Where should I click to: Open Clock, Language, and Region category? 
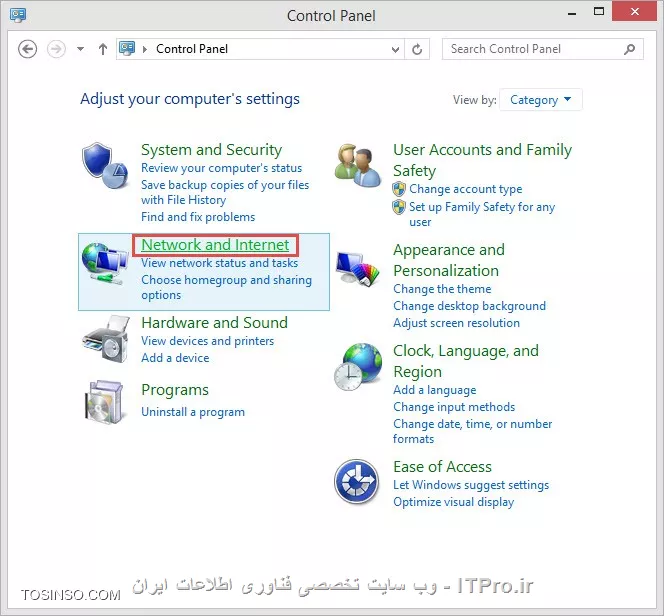coord(466,361)
